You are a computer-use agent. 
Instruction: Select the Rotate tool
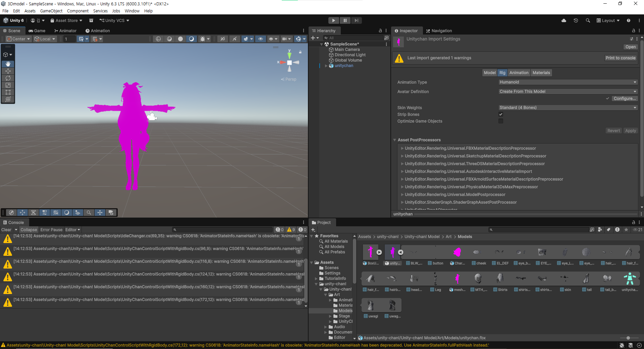[x=8, y=78]
